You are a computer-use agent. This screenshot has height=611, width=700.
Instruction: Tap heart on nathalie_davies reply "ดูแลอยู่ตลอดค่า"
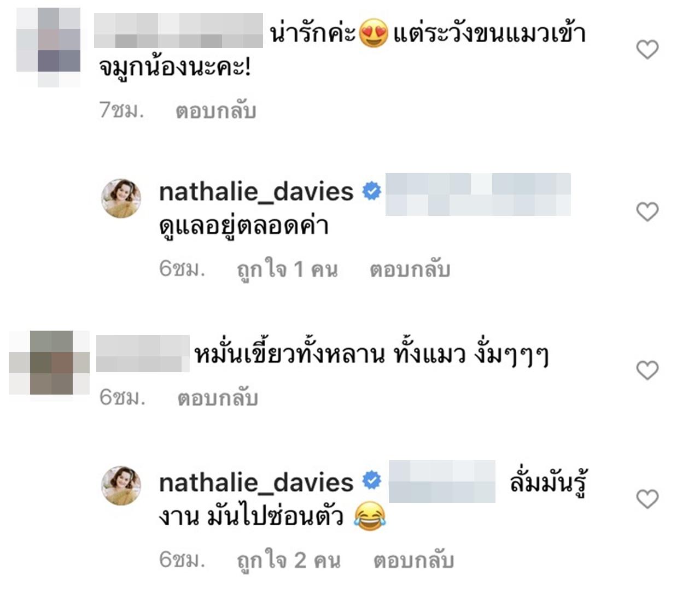[x=647, y=211]
